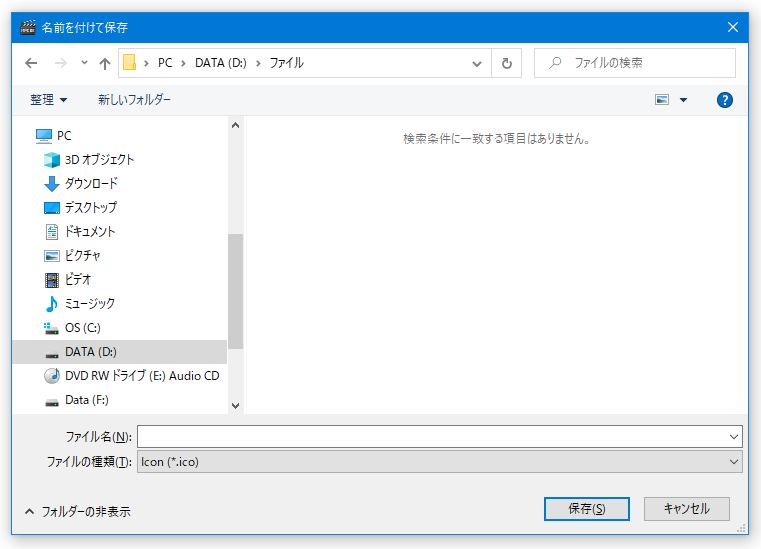Click the デスクトップ monitor icon

51,208
